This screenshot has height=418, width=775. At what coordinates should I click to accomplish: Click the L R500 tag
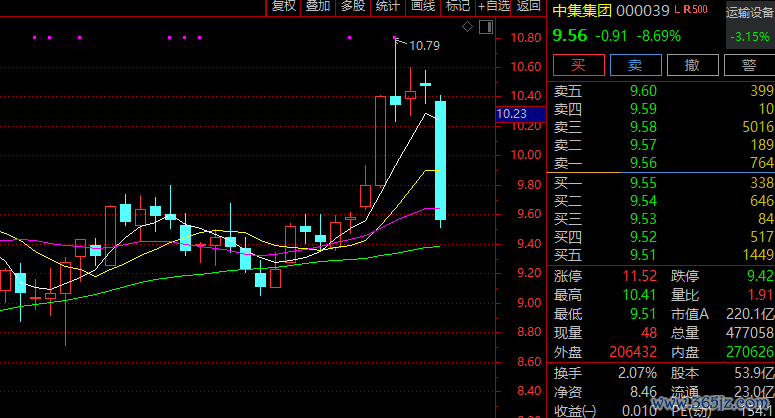pos(691,9)
